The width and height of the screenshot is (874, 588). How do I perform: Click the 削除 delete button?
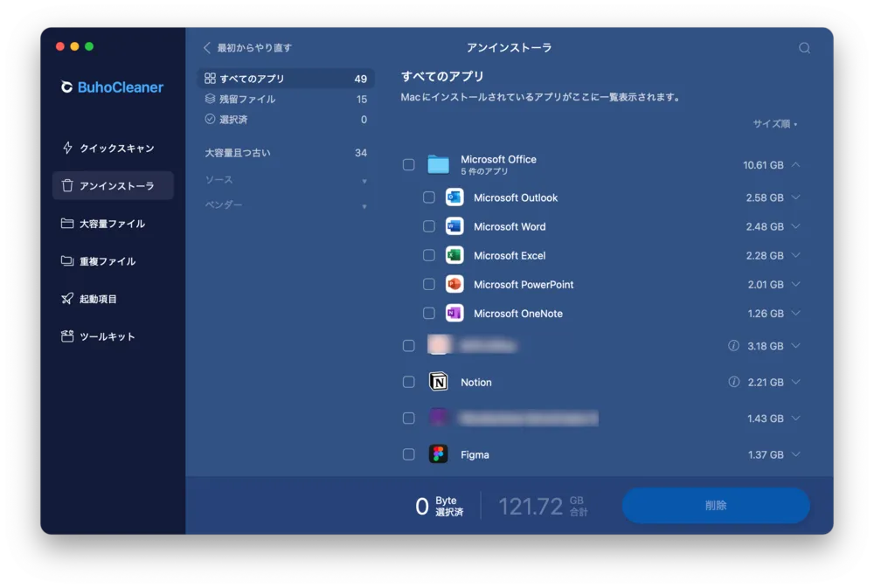coord(716,506)
